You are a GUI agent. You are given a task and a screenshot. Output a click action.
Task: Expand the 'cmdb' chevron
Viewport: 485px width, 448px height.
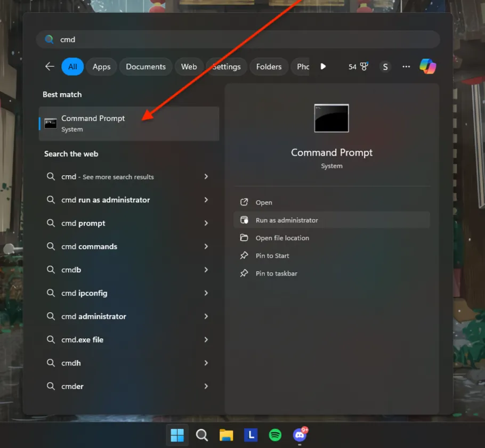pyautogui.click(x=206, y=270)
